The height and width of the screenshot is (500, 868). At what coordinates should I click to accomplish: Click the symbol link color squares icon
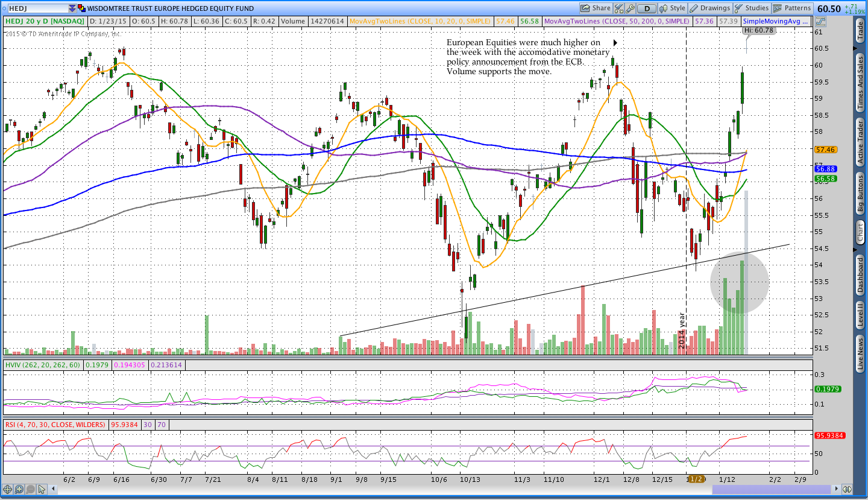point(82,8)
